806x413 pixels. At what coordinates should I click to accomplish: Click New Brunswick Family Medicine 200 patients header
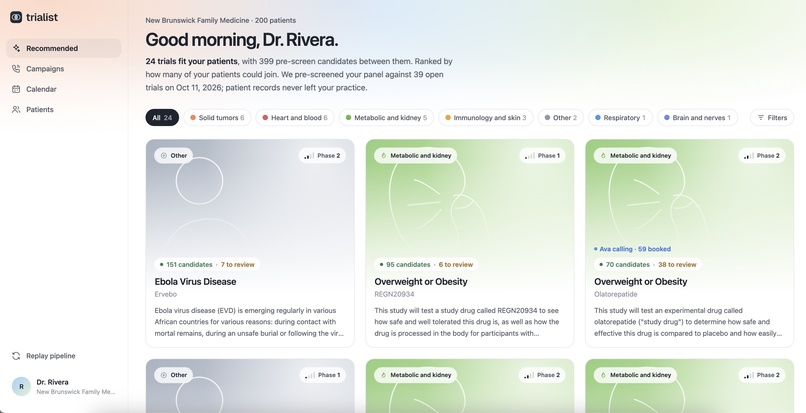click(221, 21)
